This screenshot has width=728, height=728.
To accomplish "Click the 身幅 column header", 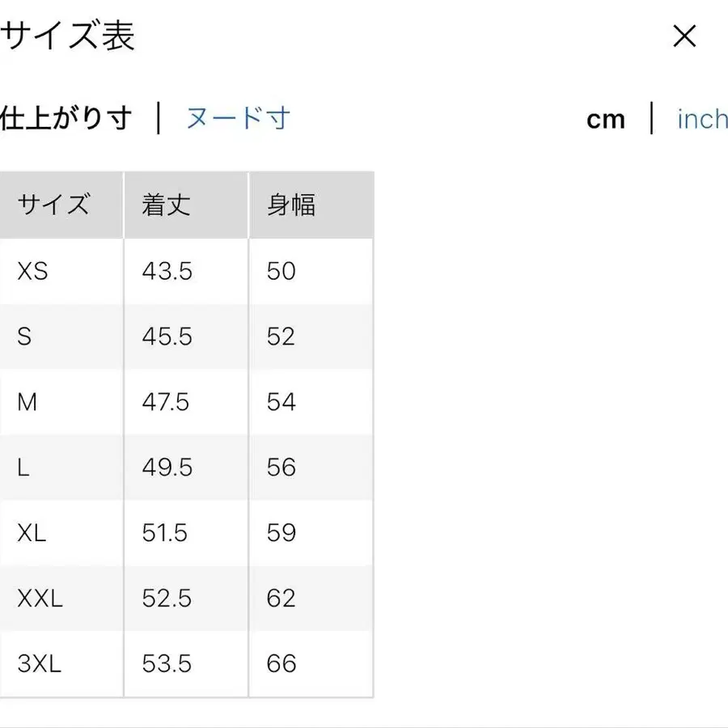I will click(290, 205).
